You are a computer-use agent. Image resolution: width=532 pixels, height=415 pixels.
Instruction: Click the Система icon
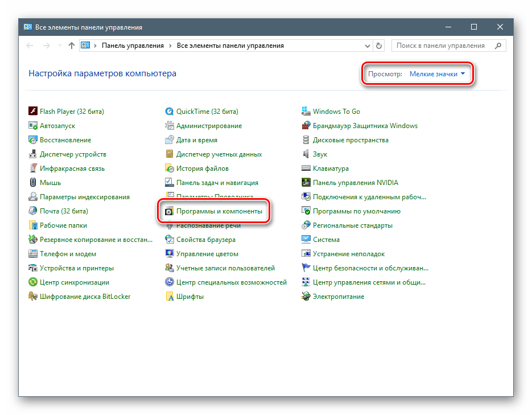[306, 240]
